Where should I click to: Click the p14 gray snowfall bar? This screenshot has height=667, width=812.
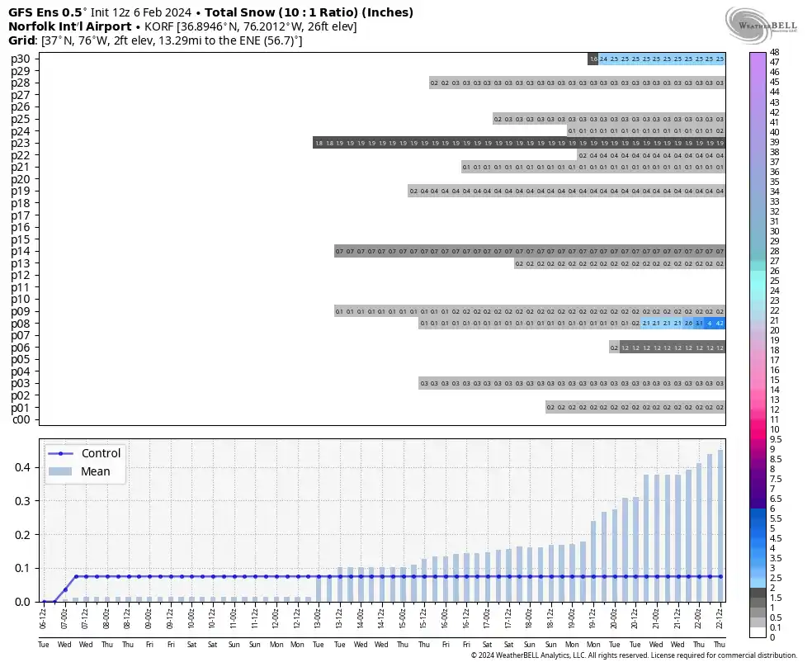[x=530, y=251]
